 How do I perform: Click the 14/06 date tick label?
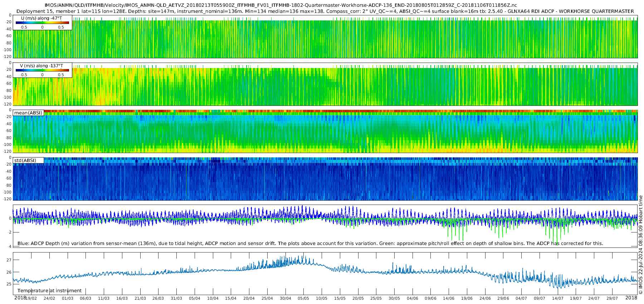(x=449, y=298)
